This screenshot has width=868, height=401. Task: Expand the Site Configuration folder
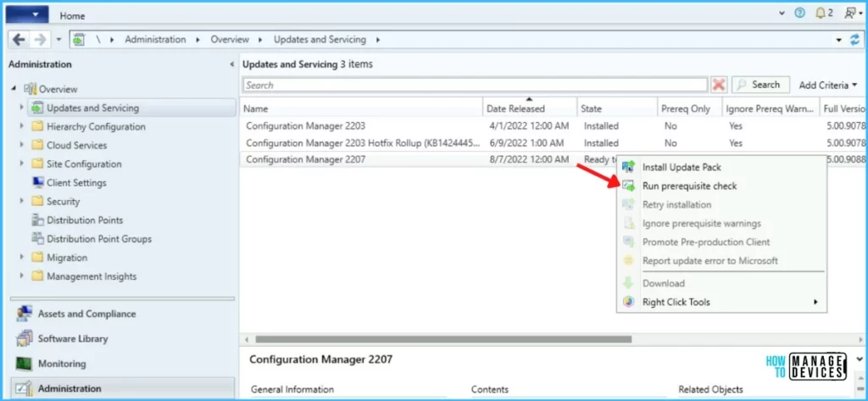point(21,164)
